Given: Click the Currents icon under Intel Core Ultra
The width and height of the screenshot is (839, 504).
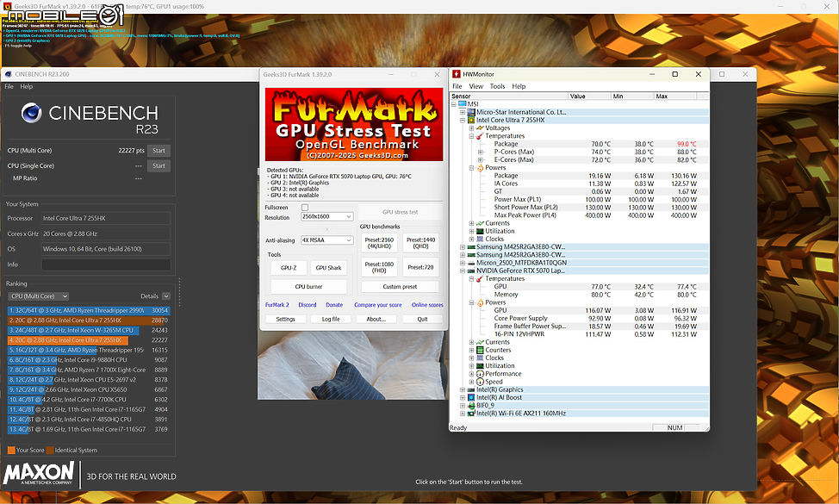Looking at the screenshot, I should [x=480, y=224].
